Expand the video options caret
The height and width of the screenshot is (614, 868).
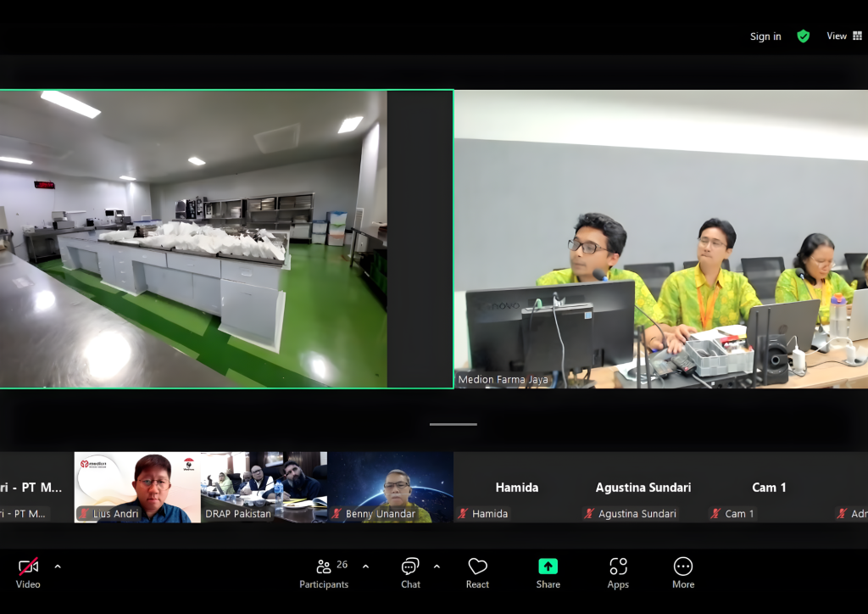click(58, 567)
